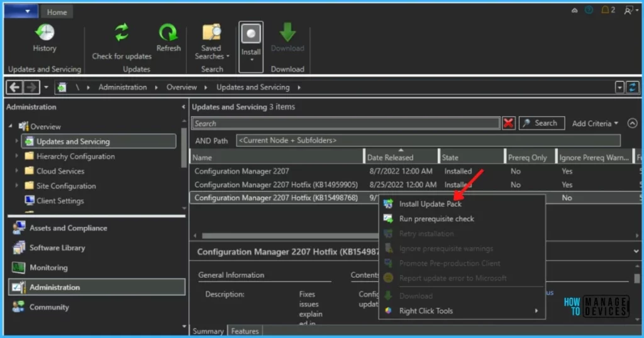Switch to the Features tab
Image resolution: width=644 pixels, height=338 pixels.
click(245, 331)
